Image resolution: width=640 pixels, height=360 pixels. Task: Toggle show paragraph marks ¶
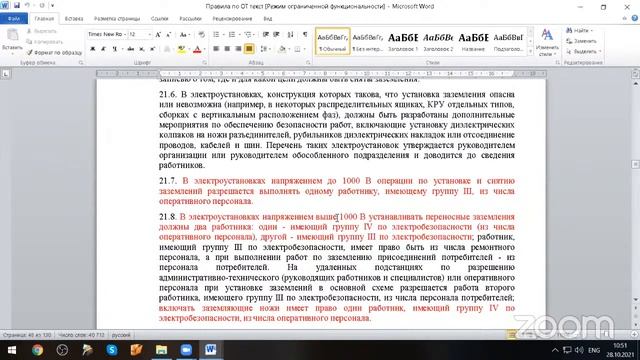click(x=305, y=35)
